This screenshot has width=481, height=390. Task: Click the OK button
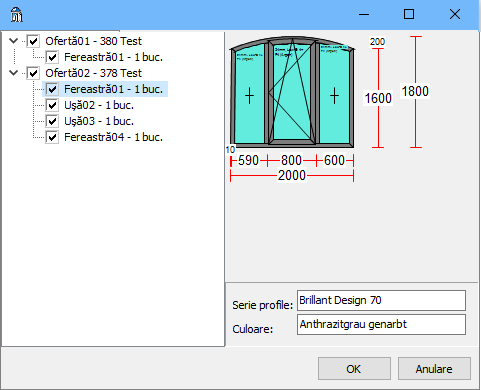354,369
